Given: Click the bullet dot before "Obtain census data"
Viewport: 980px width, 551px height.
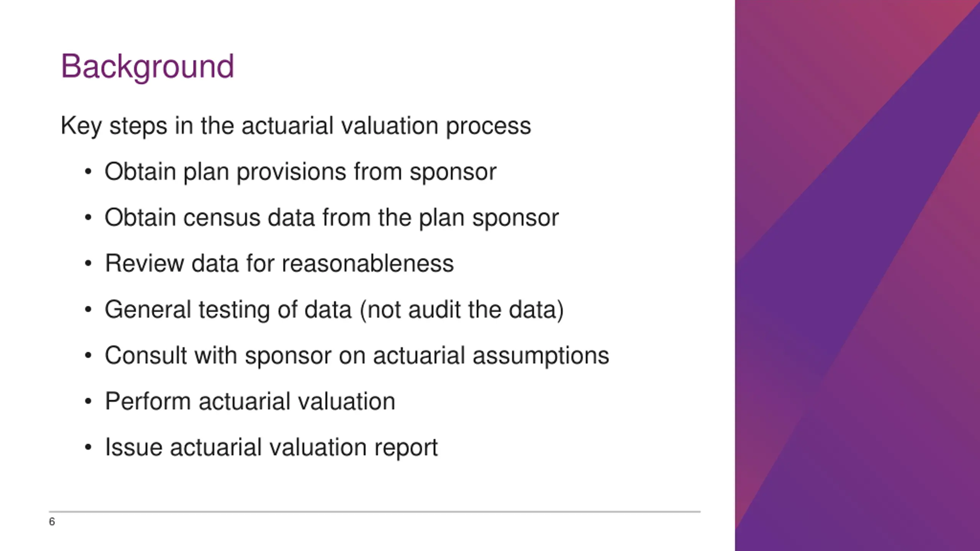Looking at the screenshot, I should (88, 218).
